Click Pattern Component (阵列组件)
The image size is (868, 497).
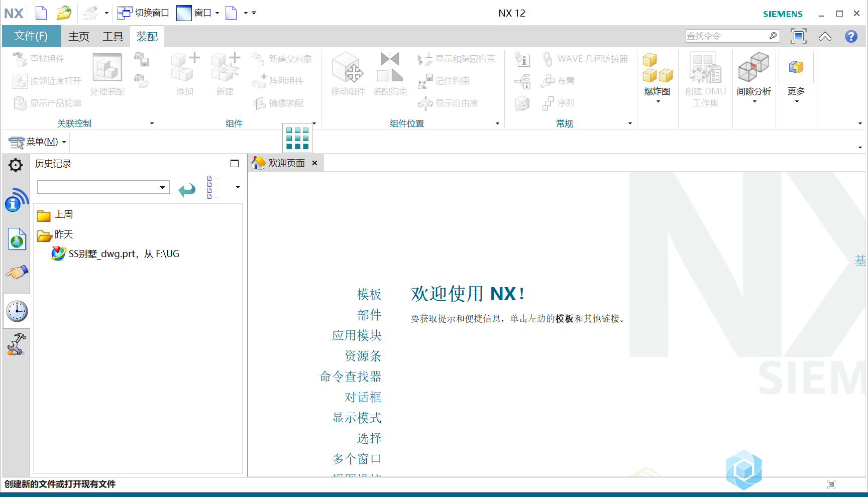coord(278,81)
